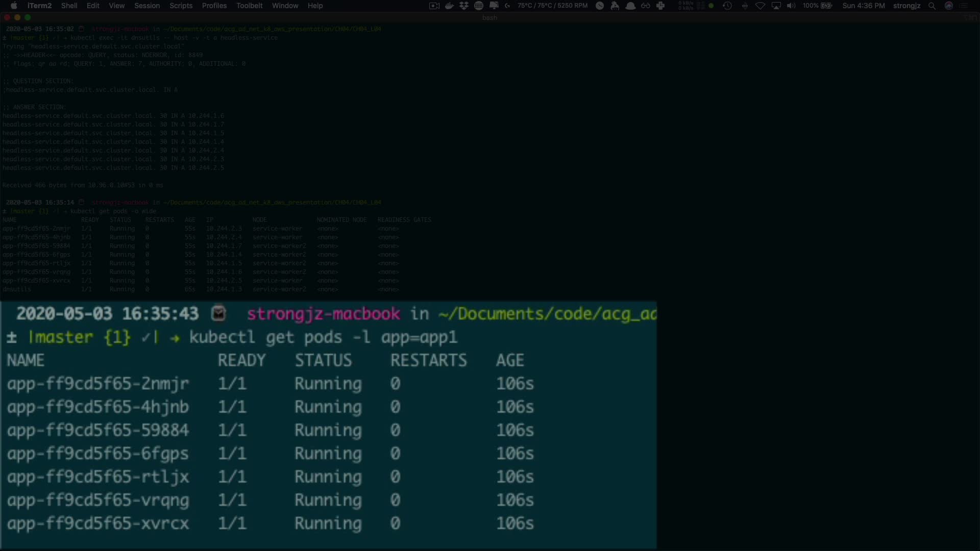Click the battery 100% indicator
This screenshot has height=551, width=980.
pos(817,6)
